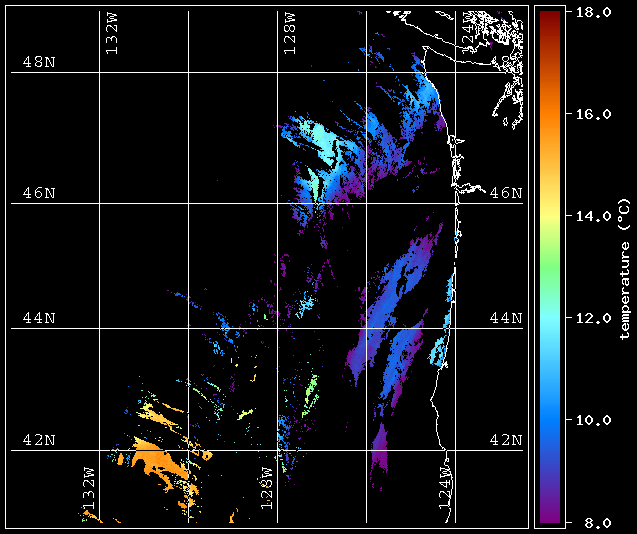Screen dimensions: 637x534
Task: Click the left-side 46N latitude label
Action: [39, 193]
